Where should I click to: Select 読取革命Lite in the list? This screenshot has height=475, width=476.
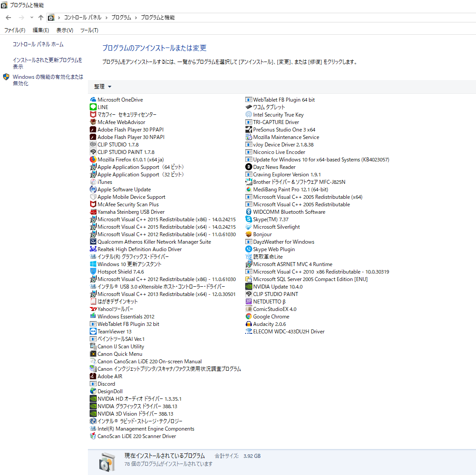(264, 257)
